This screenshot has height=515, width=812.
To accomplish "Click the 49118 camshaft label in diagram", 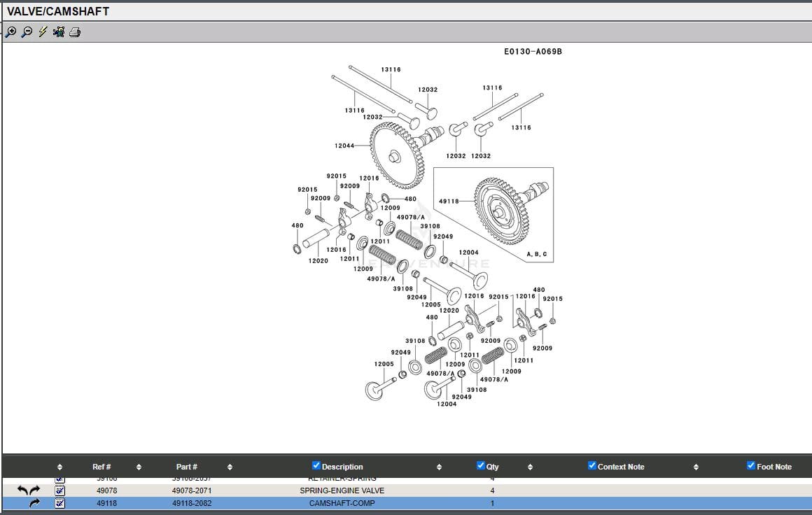I will [x=449, y=202].
